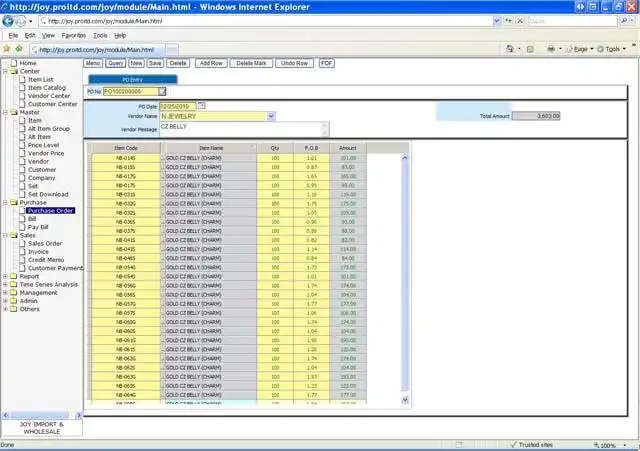
Task: Open Sales Order in the tree
Action: coord(45,244)
